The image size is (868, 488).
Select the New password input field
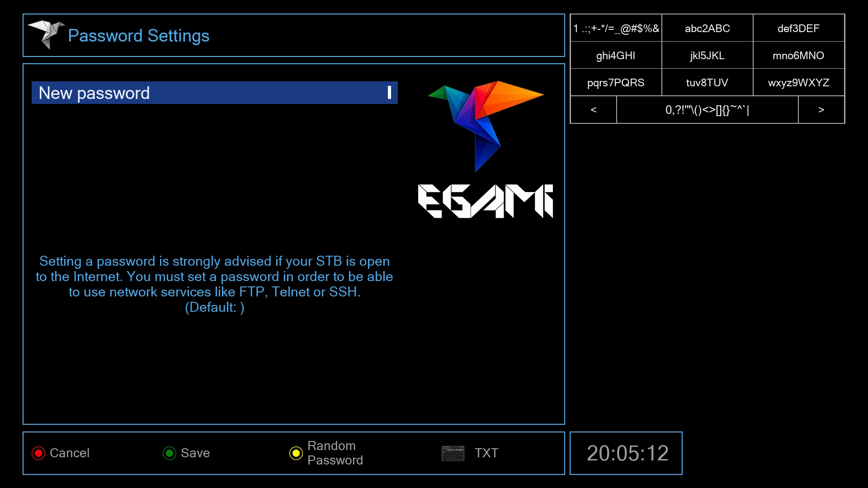pyautogui.click(x=214, y=93)
